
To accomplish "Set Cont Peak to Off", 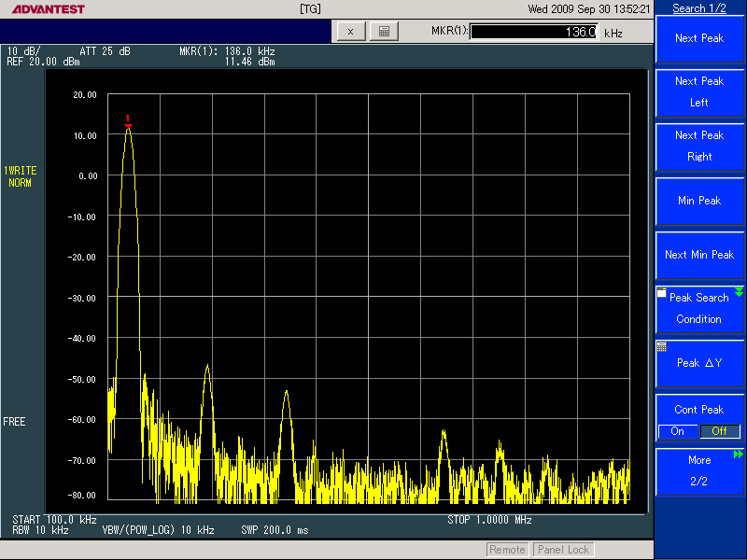I will tap(720, 431).
